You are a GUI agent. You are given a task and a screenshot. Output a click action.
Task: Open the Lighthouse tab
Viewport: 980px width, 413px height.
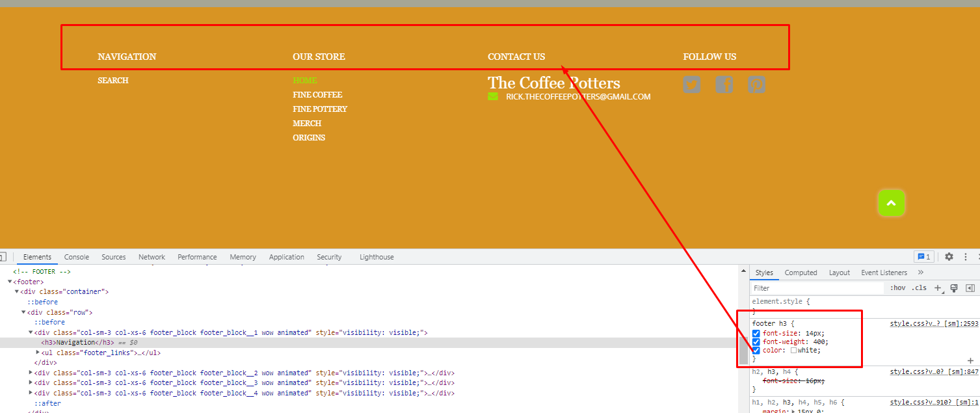pyautogui.click(x=377, y=257)
